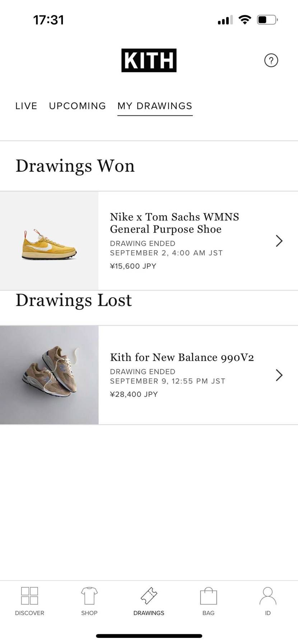Image resolution: width=298 pixels, height=644 pixels.
Task: Tap the Drawings ticket icon
Action: (x=149, y=596)
